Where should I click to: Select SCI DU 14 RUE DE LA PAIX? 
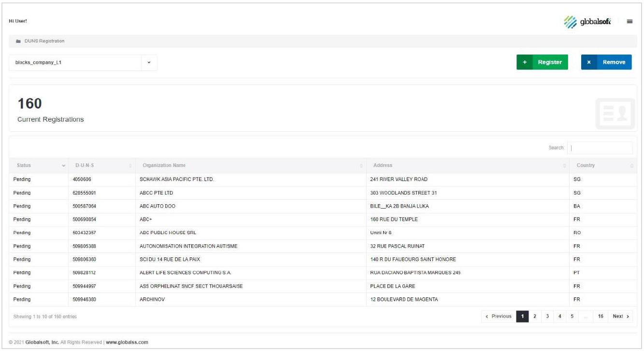pos(170,260)
